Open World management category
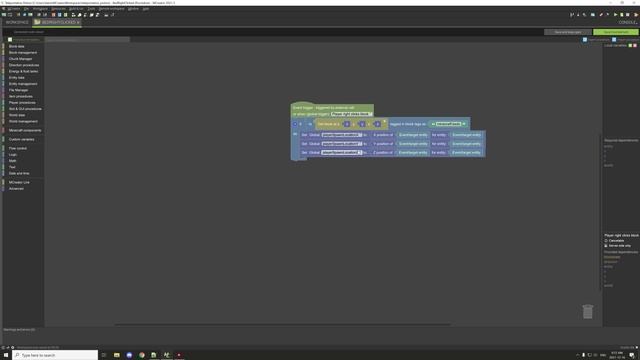This screenshot has width=640, height=360. (23, 121)
